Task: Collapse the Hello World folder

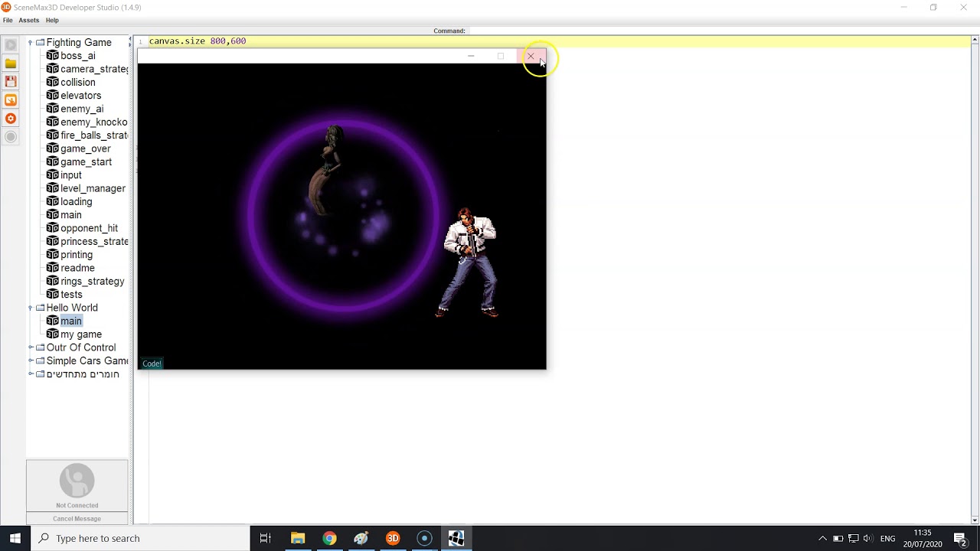Action: (31, 308)
